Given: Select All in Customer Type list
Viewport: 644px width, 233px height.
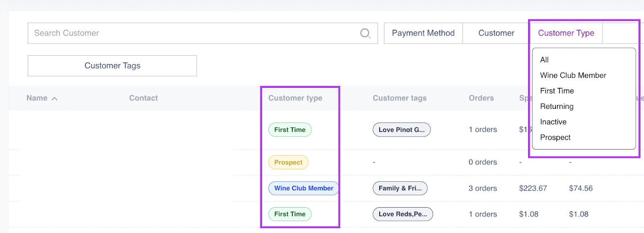Looking at the screenshot, I should pyautogui.click(x=544, y=60).
